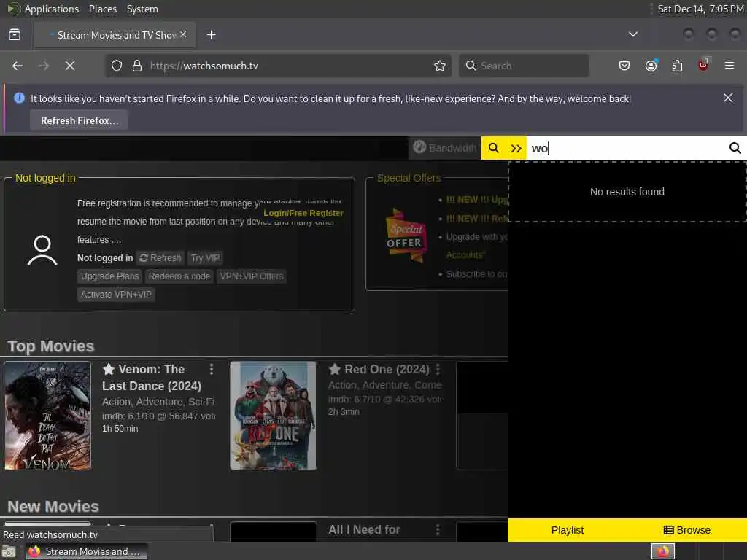
Task: Click Redeem a code
Action: coord(179,276)
